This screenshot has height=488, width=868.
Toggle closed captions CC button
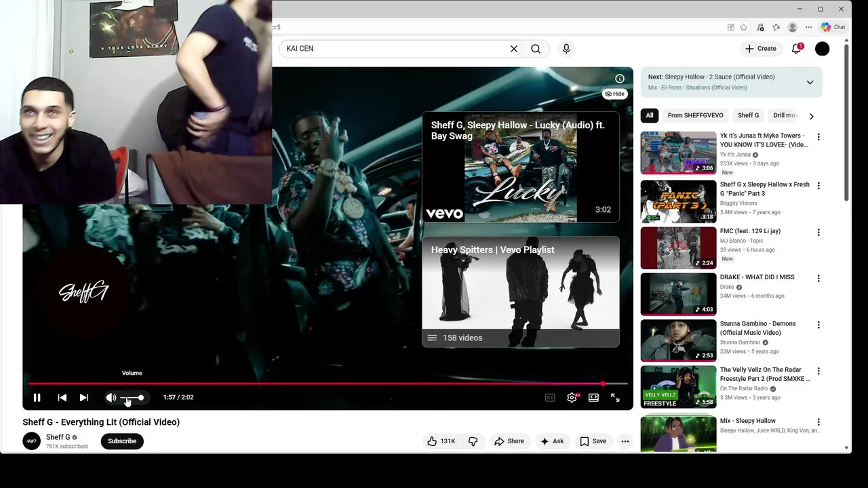[550, 398]
